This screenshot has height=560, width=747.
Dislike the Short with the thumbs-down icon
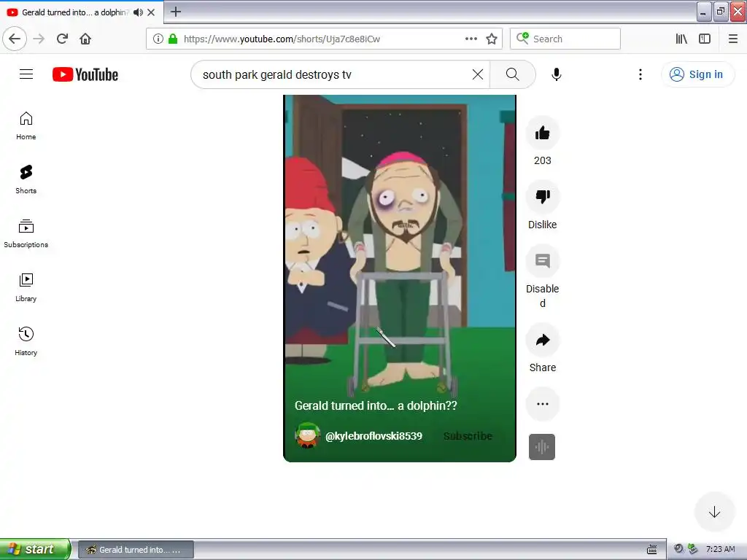[543, 197]
